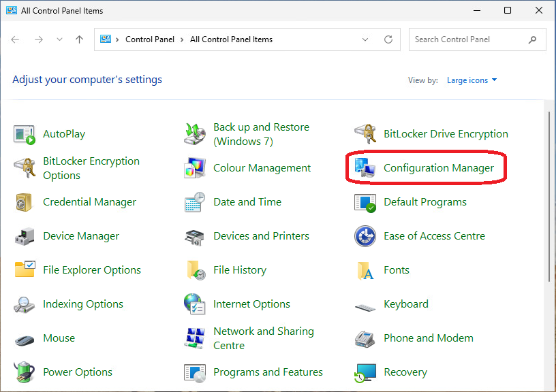Open the Network and Sharing Centre icon
The image size is (556, 392).
[x=195, y=338]
